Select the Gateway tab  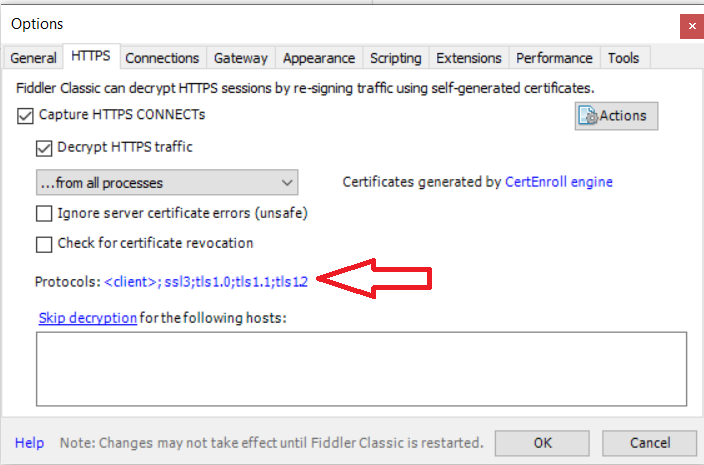[240, 58]
